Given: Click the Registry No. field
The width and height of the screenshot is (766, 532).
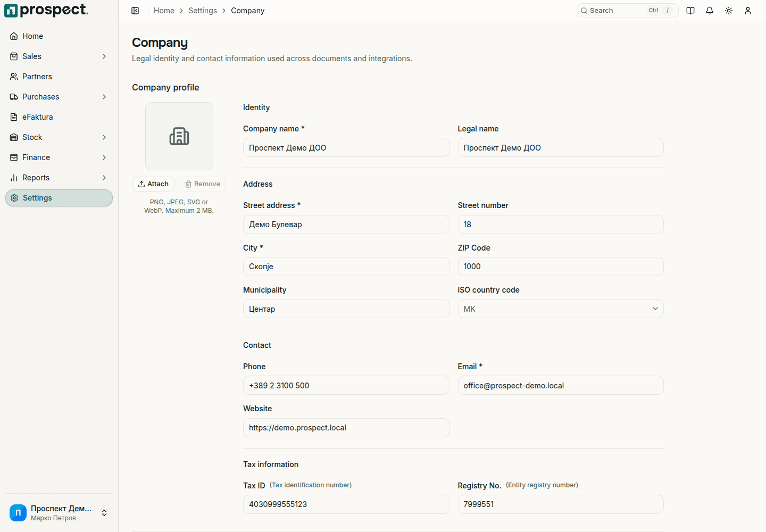Looking at the screenshot, I should click(x=561, y=504).
